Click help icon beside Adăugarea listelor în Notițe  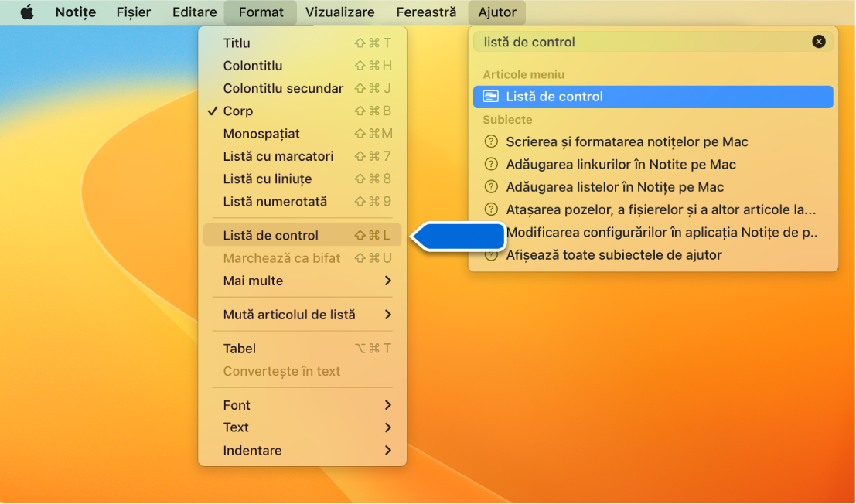coord(491,187)
